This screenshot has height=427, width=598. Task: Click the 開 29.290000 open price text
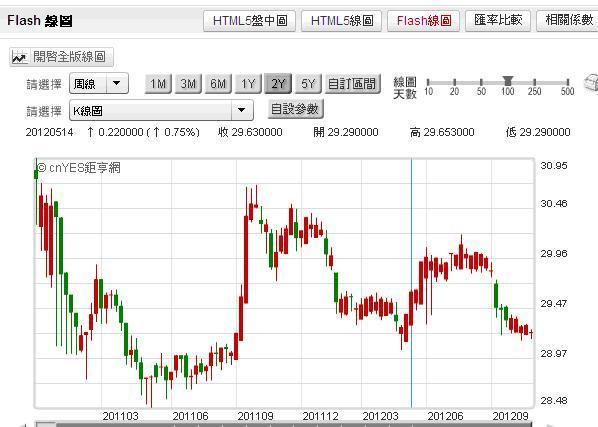pyautogui.click(x=346, y=132)
